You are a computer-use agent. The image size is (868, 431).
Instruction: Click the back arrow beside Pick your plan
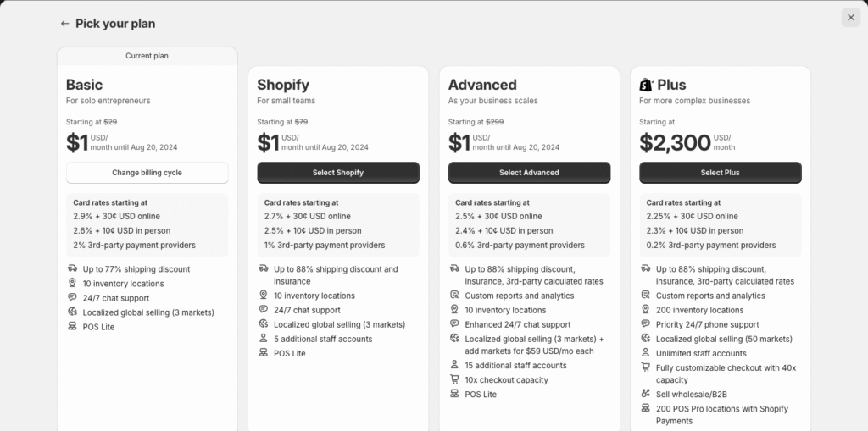click(x=64, y=24)
